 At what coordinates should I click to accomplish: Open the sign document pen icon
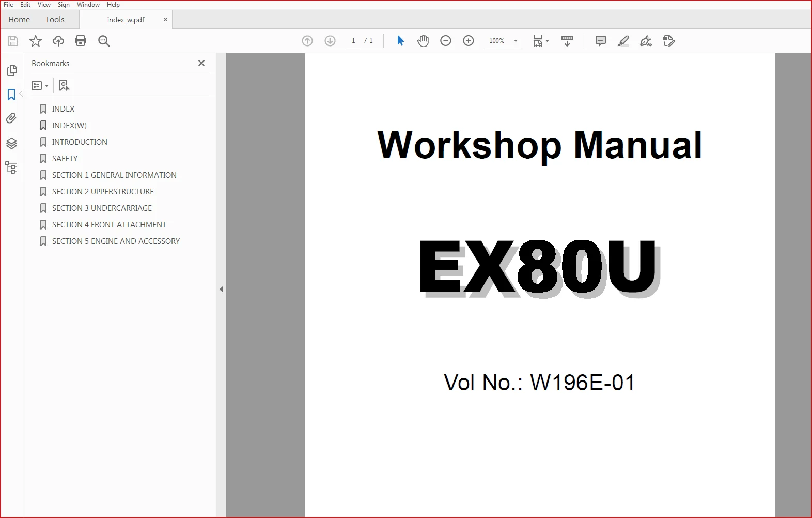(x=646, y=41)
